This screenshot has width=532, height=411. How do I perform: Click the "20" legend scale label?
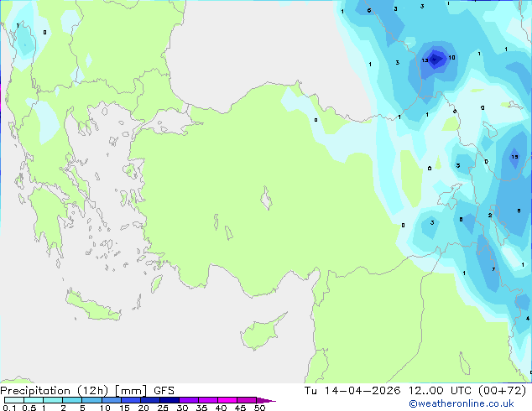coord(143,408)
